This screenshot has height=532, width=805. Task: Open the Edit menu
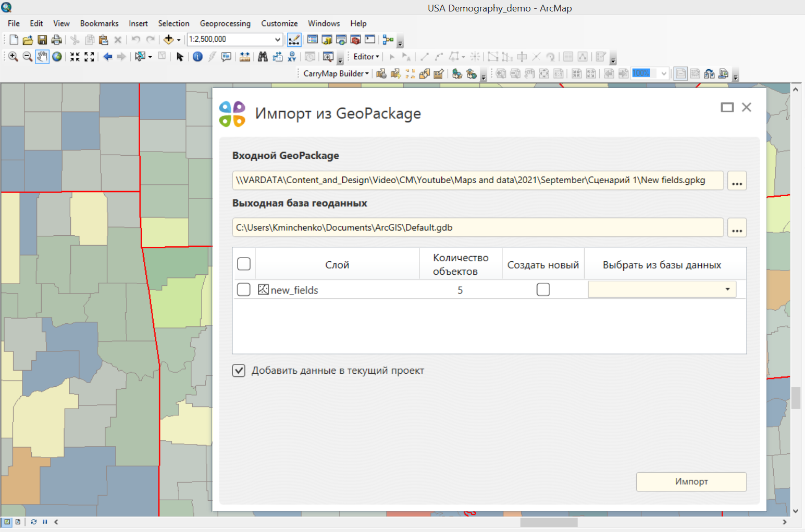(36, 23)
